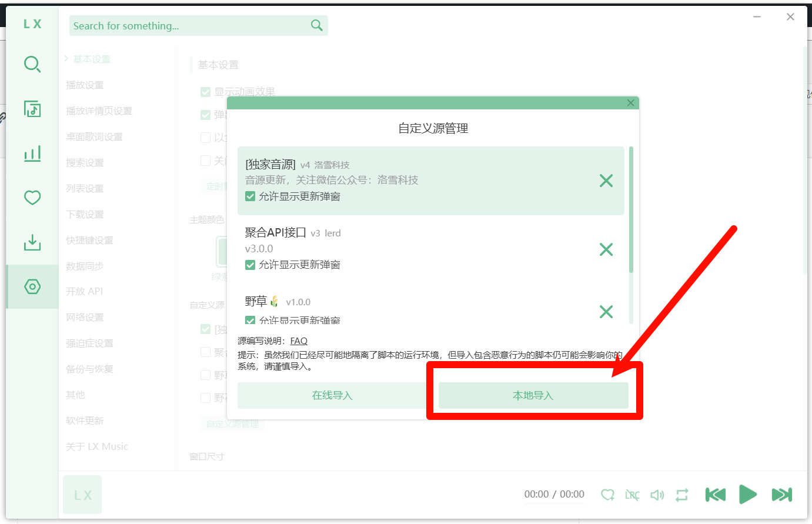The image size is (812, 524).
Task: Delete the 聚合API接口 source
Action: pyautogui.click(x=606, y=249)
